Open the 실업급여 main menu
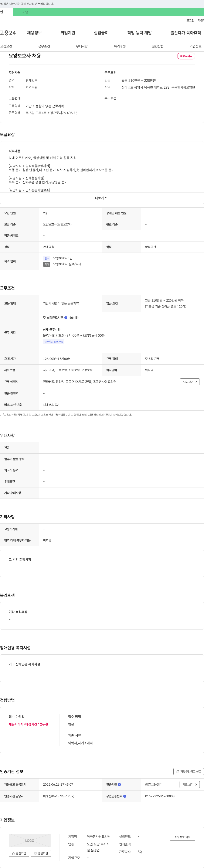This screenshot has width=204, height=868. (101, 33)
